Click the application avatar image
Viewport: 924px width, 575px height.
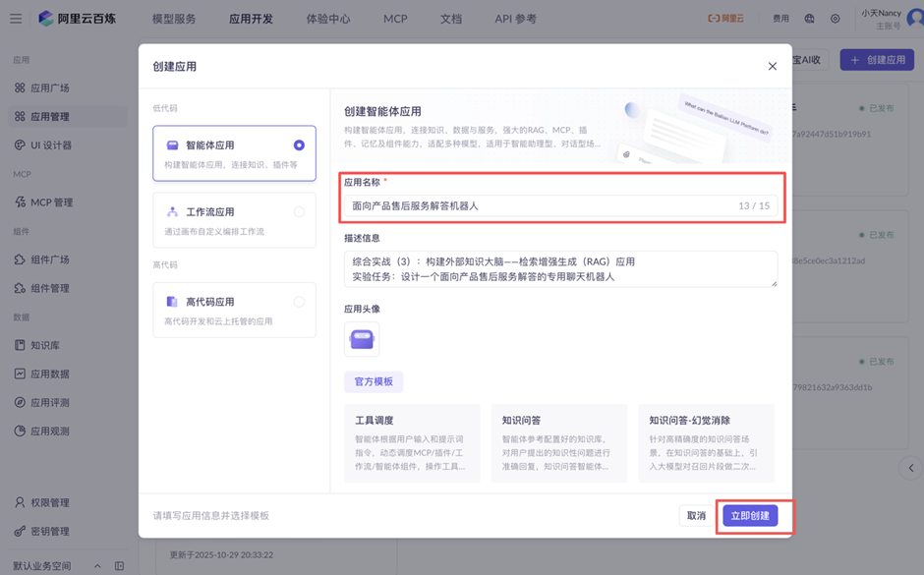(x=362, y=339)
